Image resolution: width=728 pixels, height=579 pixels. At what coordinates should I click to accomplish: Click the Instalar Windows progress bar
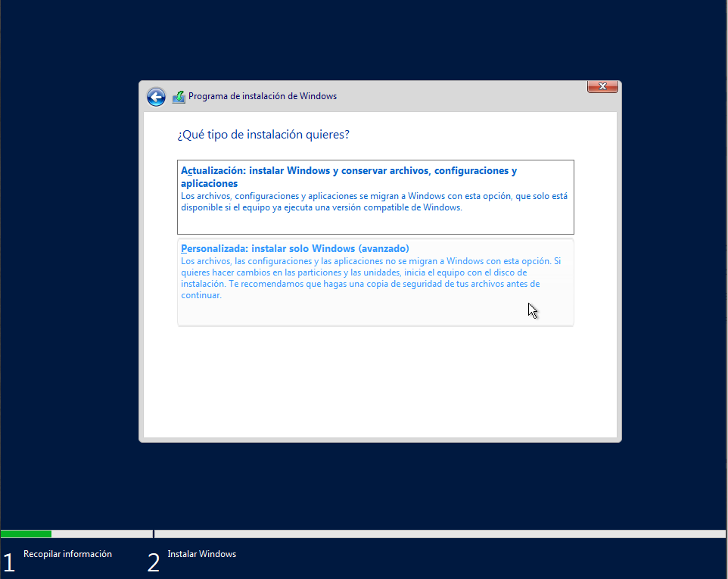(440, 534)
